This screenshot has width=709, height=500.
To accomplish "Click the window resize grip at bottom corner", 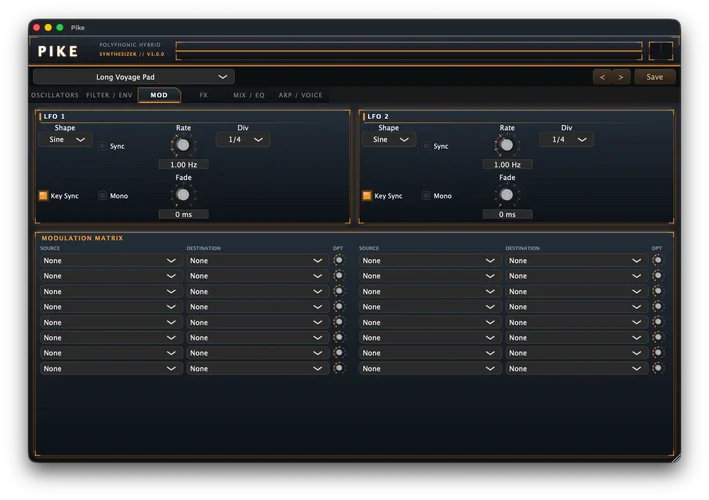I will 676,458.
